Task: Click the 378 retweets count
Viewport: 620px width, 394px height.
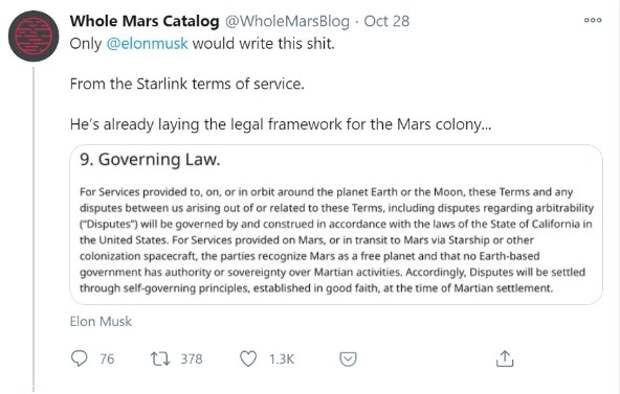Action: tap(191, 359)
